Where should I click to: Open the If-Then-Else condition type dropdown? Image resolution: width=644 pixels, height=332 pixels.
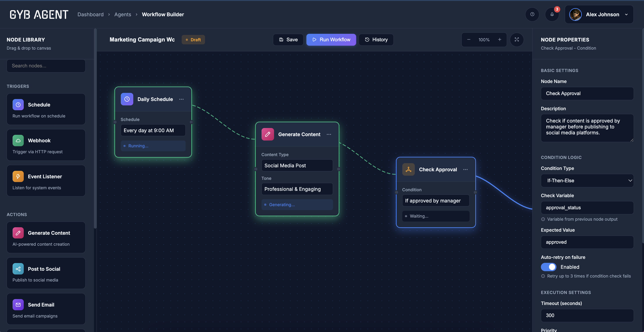[x=587, y=180]
